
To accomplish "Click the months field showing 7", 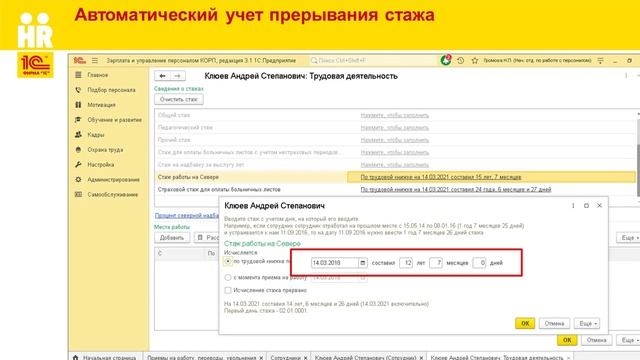I will (436, 263).
